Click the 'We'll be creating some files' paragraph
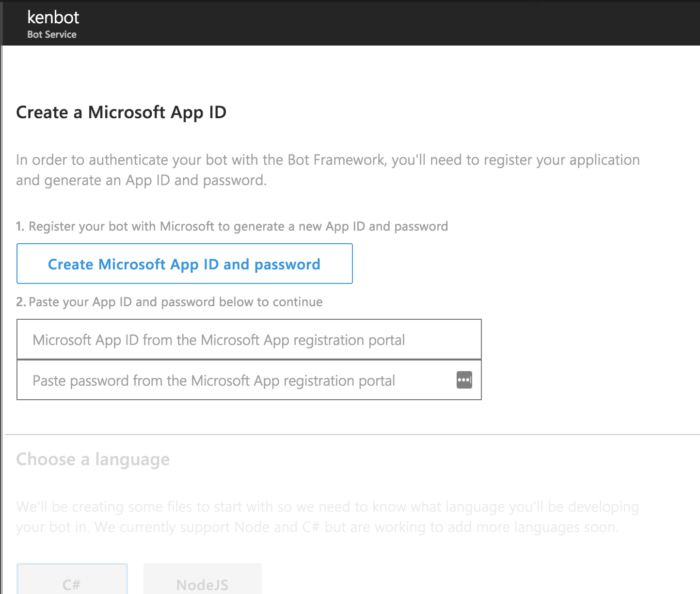Image resolution: width=700 pixels, height=594 pixels. click(328, 517)
